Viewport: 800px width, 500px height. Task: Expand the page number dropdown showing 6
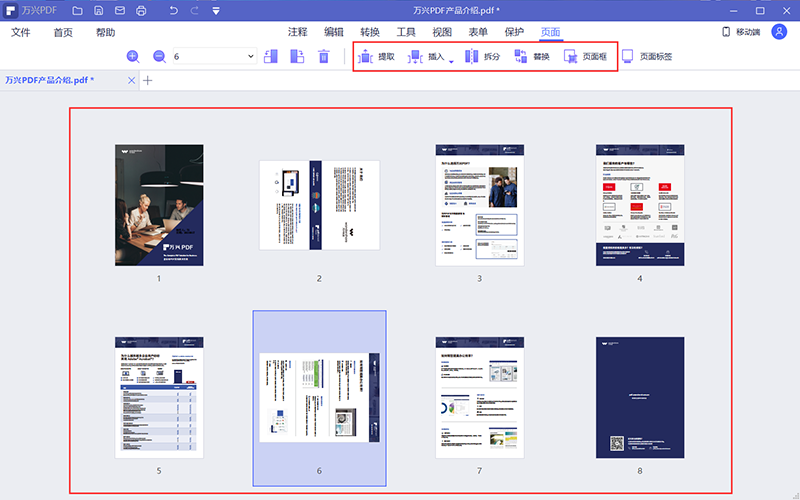(x=250, y=57)
